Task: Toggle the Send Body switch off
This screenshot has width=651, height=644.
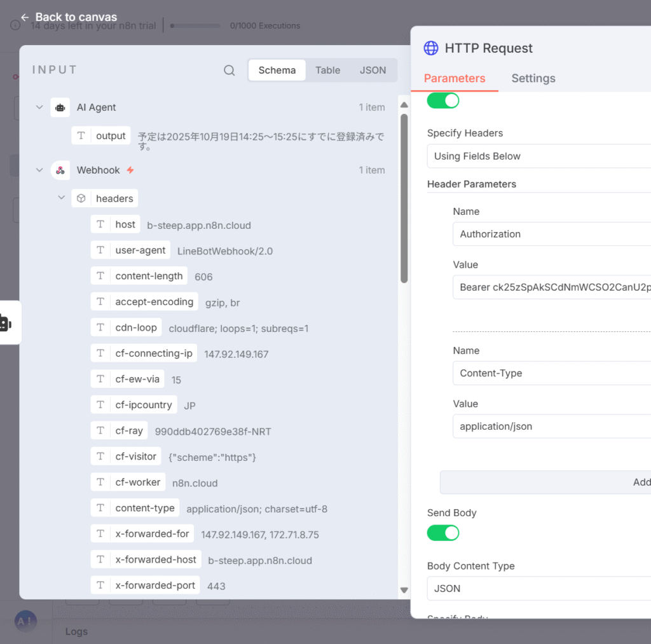Action: (443, 533)
